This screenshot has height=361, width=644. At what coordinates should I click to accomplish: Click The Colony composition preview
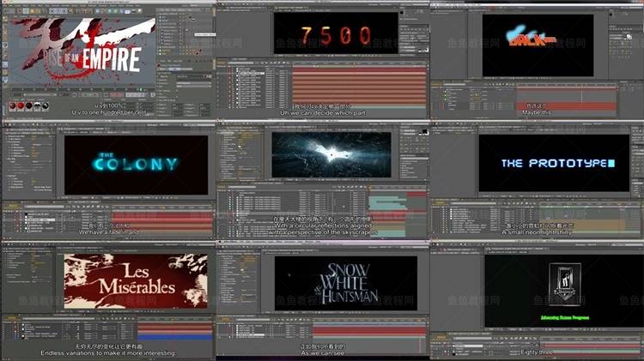click(x=136, y=165)
